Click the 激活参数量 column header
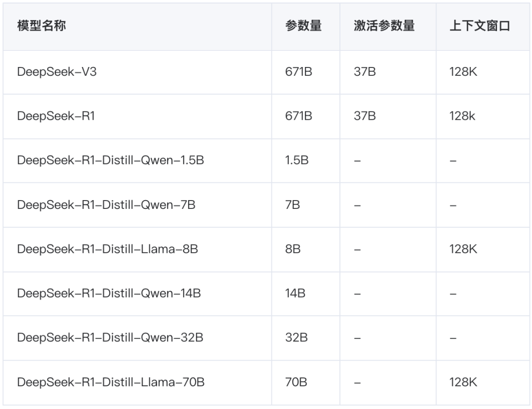 384,26
